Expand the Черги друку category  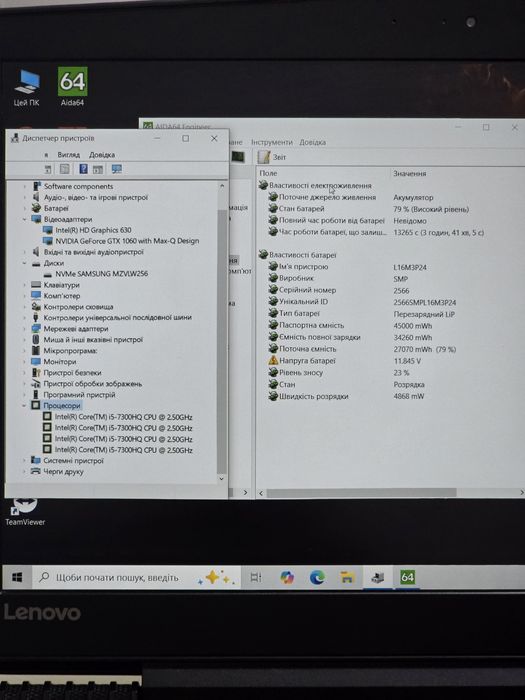point(25,471)
